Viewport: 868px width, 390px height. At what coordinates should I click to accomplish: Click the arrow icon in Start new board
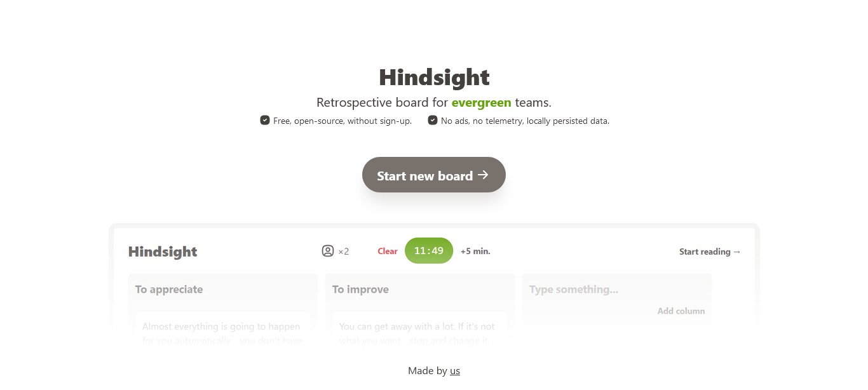pos(483,175)
